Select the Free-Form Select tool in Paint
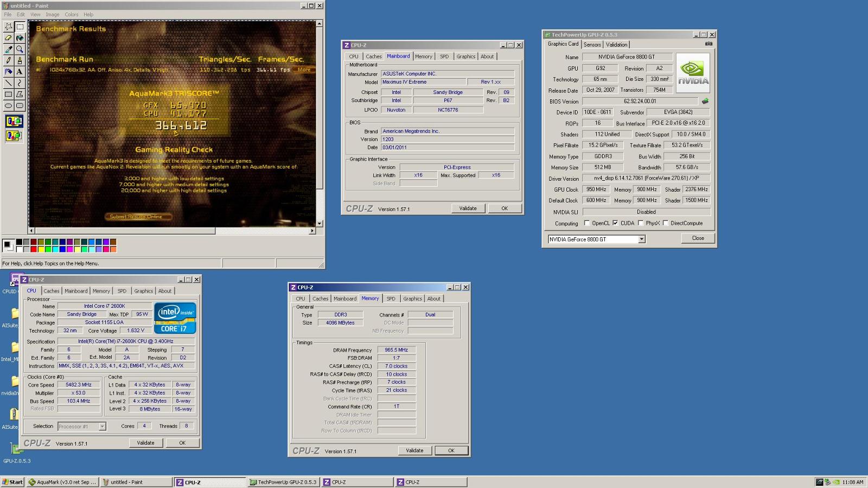 (8, 27)
